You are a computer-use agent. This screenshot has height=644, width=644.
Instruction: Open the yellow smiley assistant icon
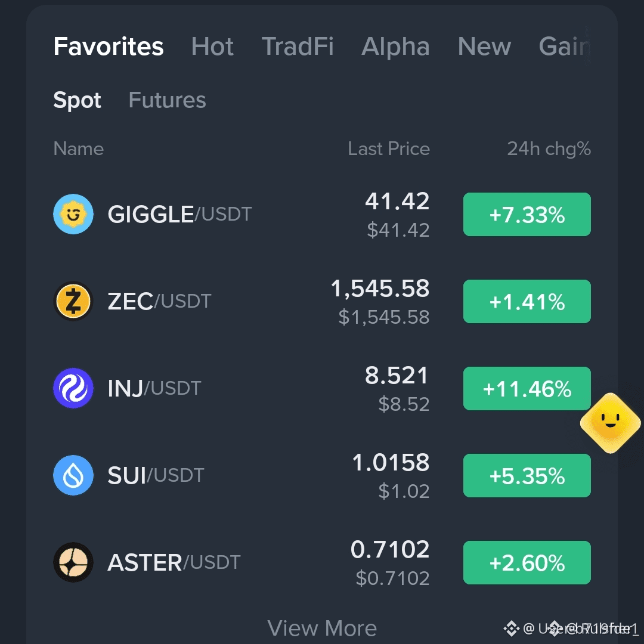pyautogui.click(x=611, y=423)
